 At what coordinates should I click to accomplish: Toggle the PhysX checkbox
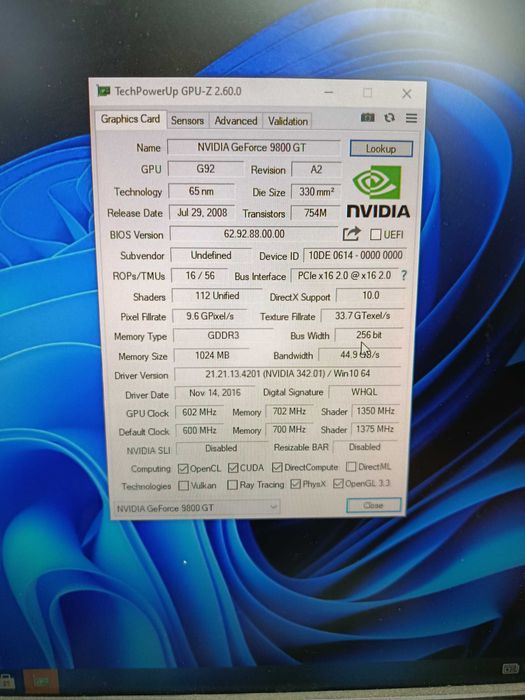pos(295,484)
